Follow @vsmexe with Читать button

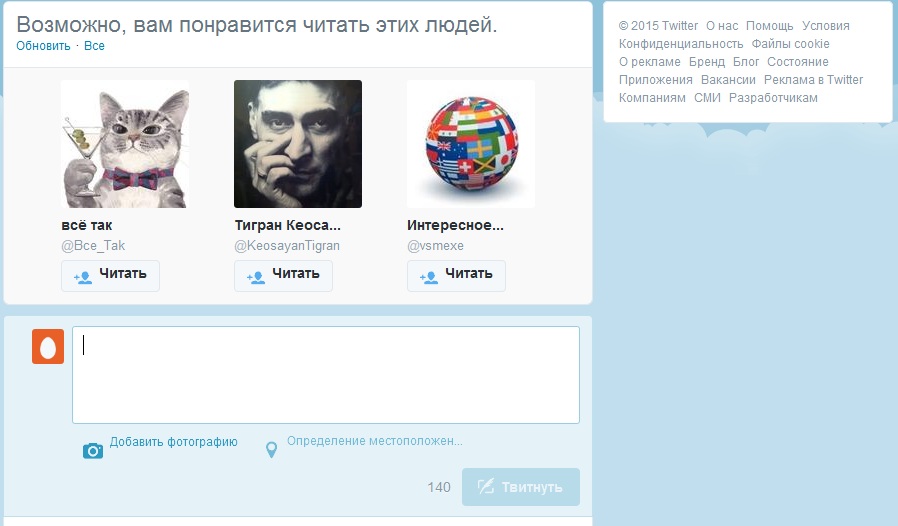456,276
